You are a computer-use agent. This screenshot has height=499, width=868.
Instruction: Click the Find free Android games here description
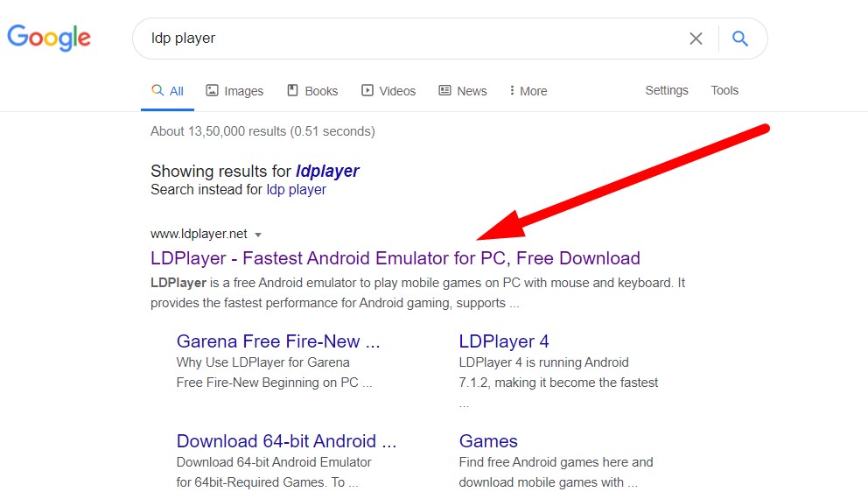[556, 472]
